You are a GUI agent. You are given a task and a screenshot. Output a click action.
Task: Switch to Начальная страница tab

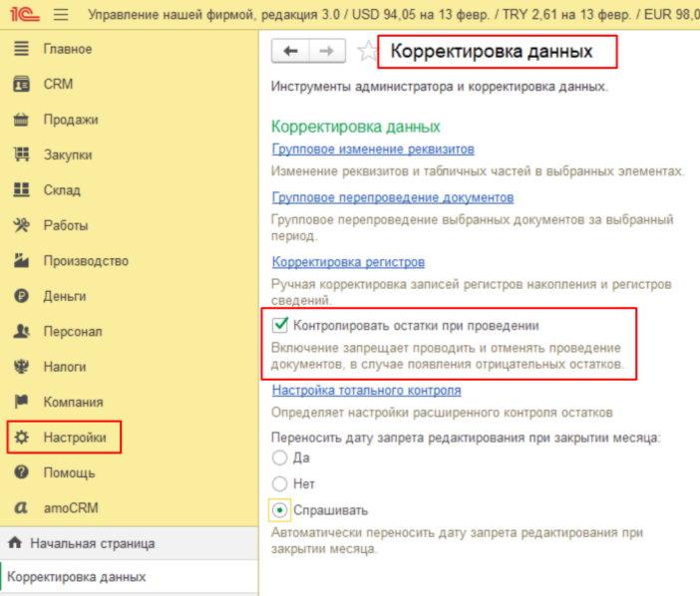[92, 543]
